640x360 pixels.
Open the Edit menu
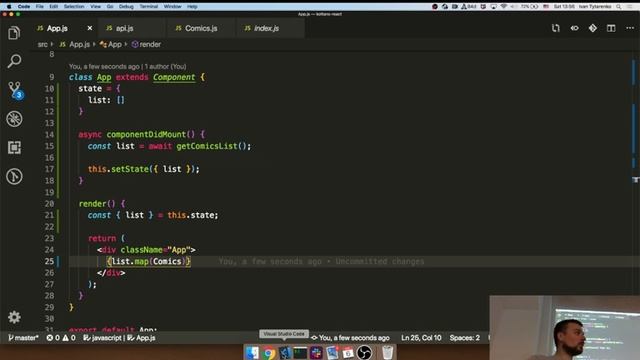coord(53,7)
